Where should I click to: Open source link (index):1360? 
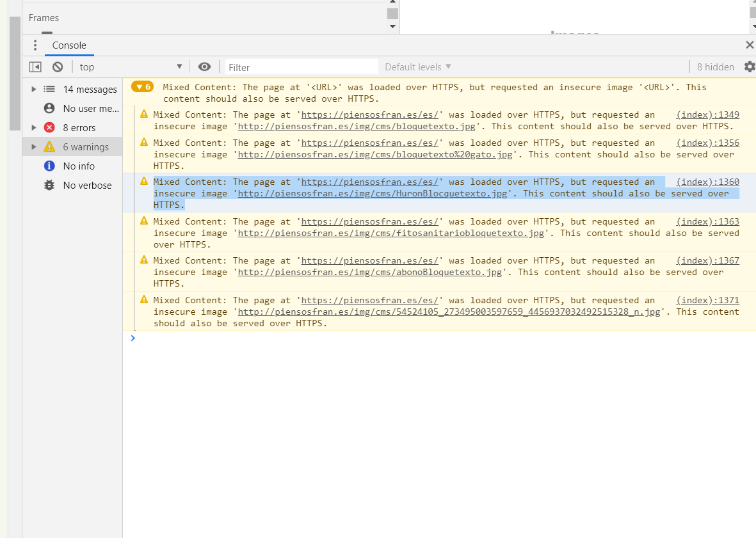pos(707,182)
